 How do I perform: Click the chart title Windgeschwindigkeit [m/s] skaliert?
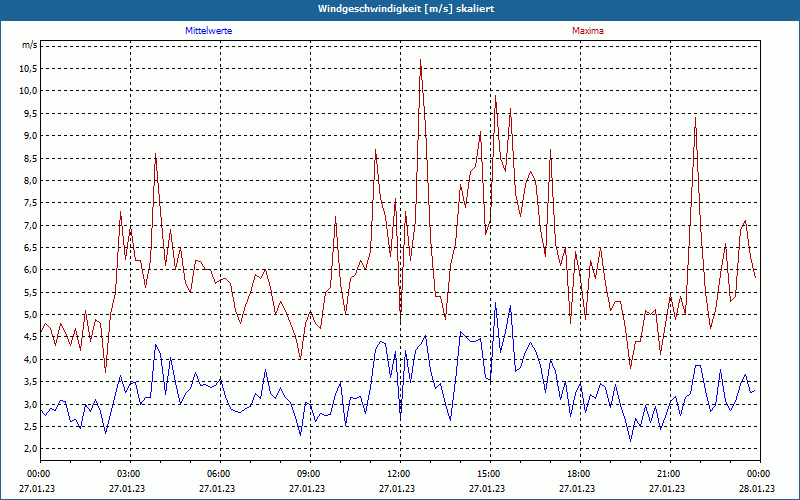(406, 9)
